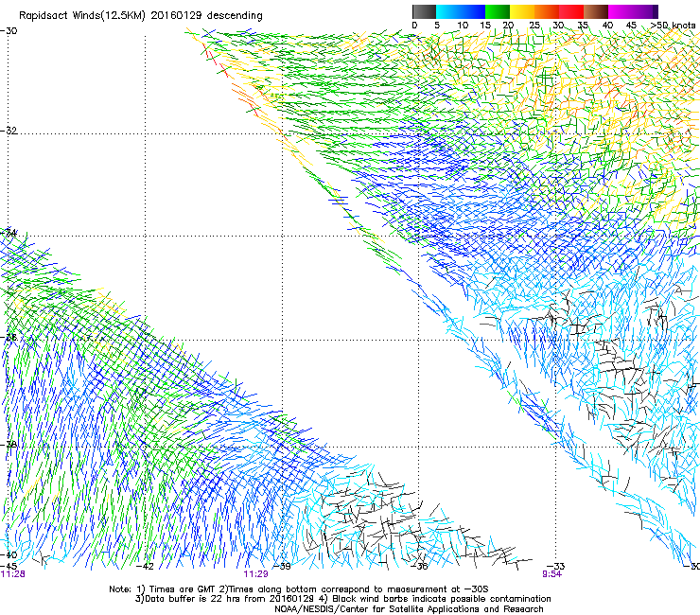Click the 'Note: 1) Times are GMT' line
Image resolution: width=700 pixels, height=615 pixels.
[x=299, y=589]
